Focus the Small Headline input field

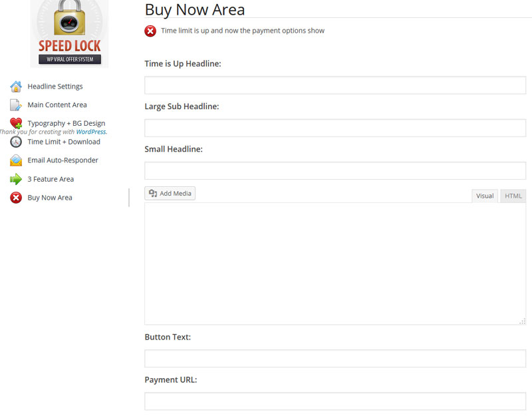[335, 171]
